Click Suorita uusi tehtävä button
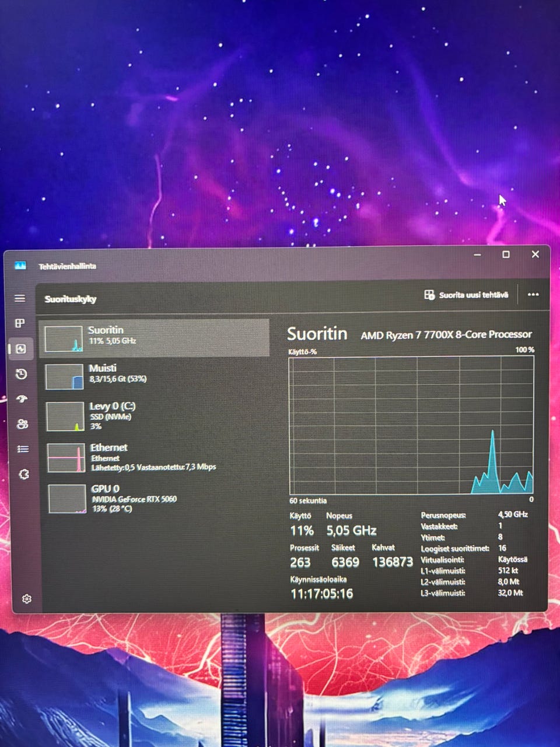The width and height of the screenshot is (560, 747). [x=466, y=295]
